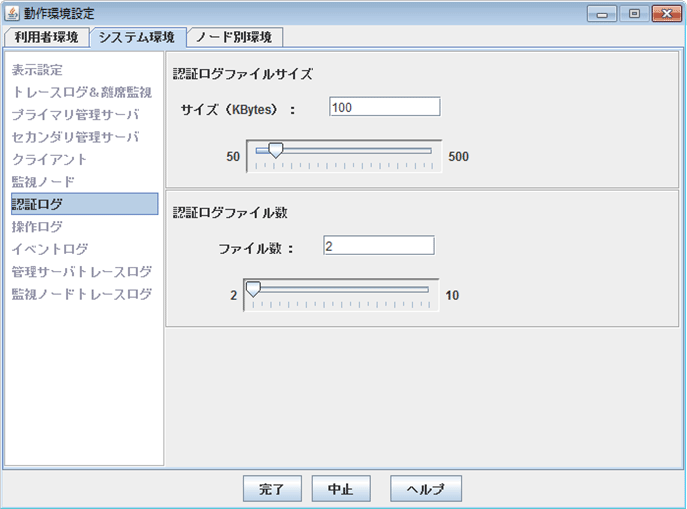This screenshot has height=509, width=687.
Task: Select the イベントログ list item
Action: (x=49, y=249)
